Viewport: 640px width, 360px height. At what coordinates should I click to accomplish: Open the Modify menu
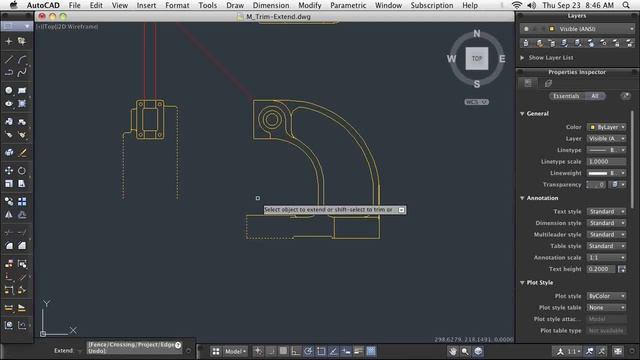309,5
